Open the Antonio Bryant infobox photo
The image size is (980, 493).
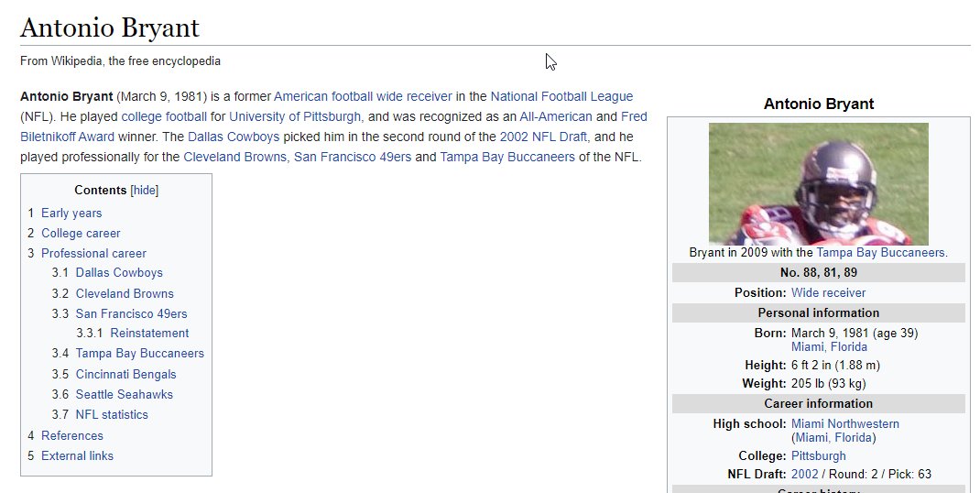818,184
